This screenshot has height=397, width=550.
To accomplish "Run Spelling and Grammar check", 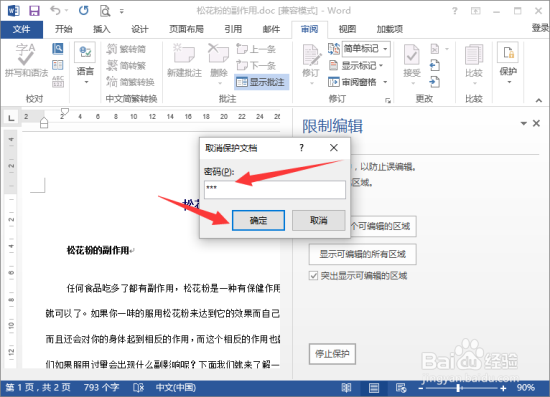I will point(26,60).
